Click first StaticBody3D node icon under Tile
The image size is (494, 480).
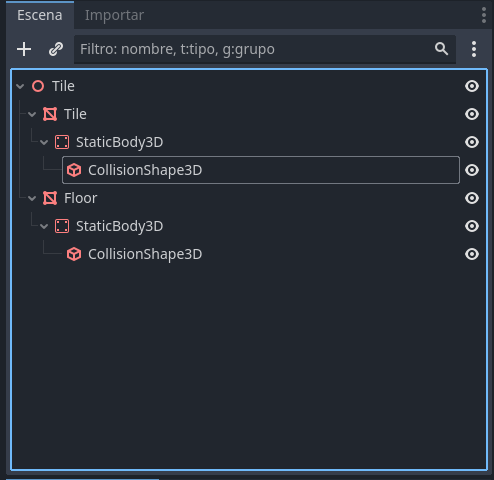(x=62, y=142)
